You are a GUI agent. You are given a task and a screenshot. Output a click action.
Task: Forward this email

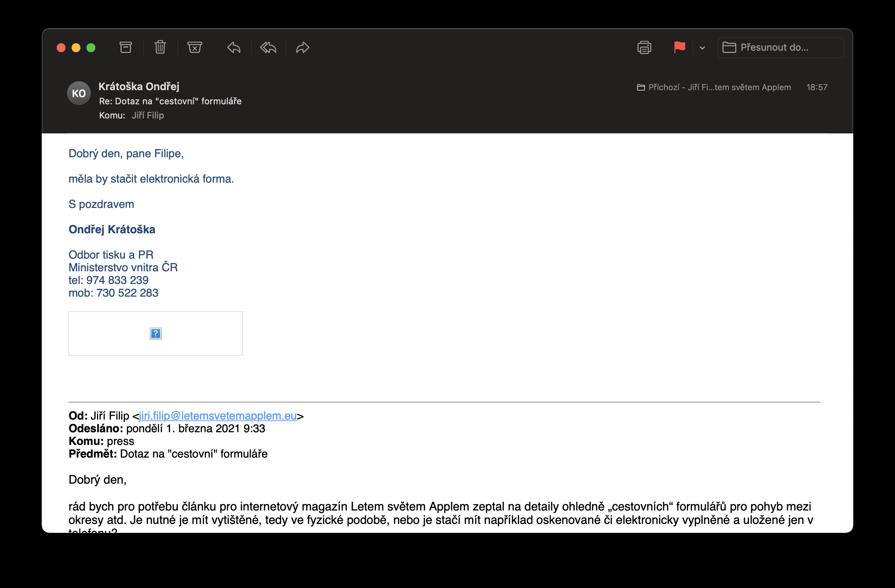point(302,47)
